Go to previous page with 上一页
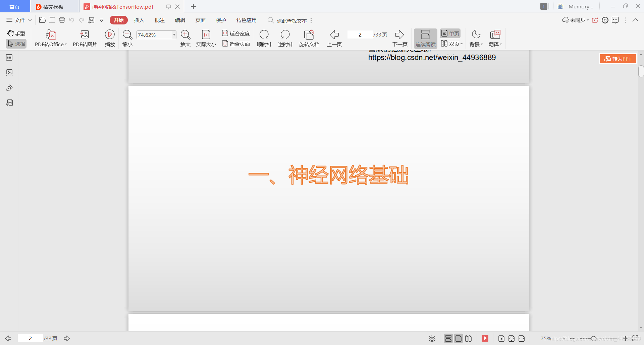Screen dimensions: 644x345 tap(334, 38)
